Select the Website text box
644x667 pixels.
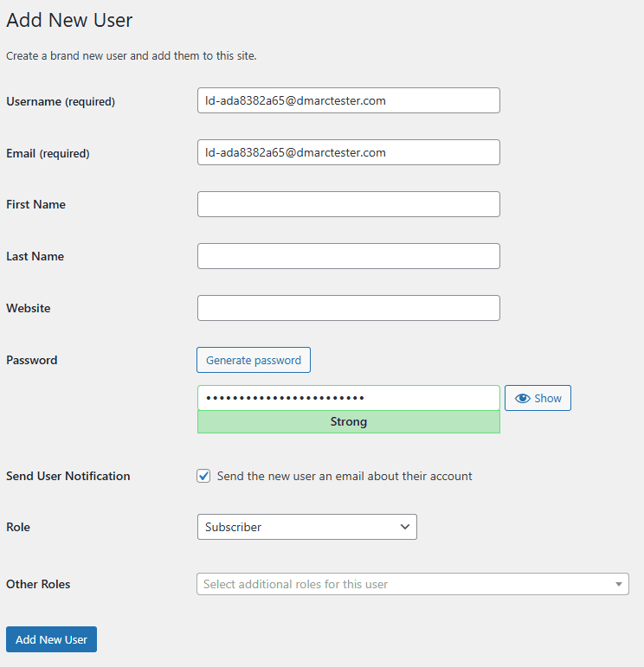(349, 308)
